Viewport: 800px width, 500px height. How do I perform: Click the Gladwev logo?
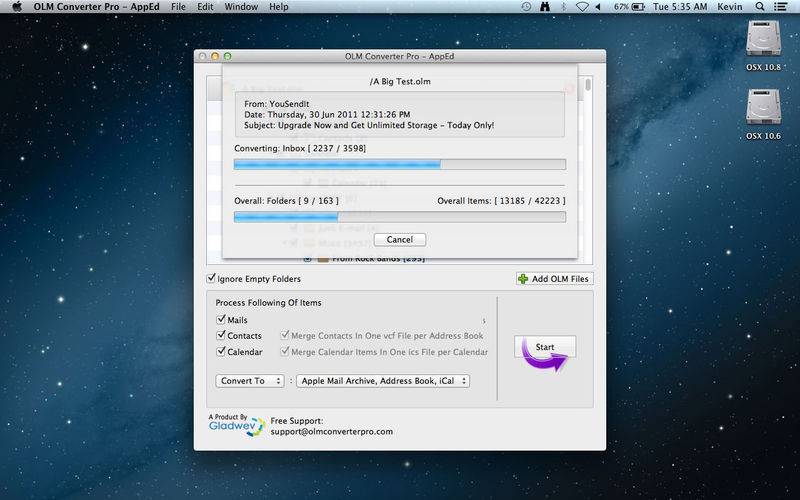tap(237, 425)
